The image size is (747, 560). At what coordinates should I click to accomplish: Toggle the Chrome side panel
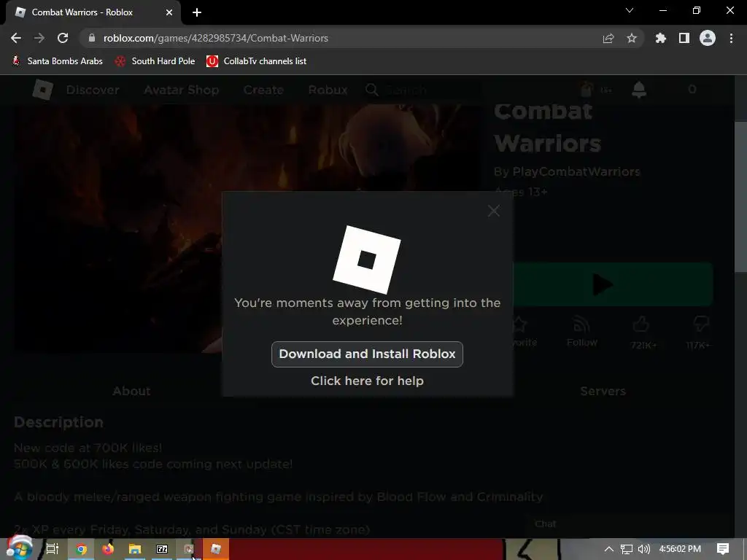coord(684,38)
